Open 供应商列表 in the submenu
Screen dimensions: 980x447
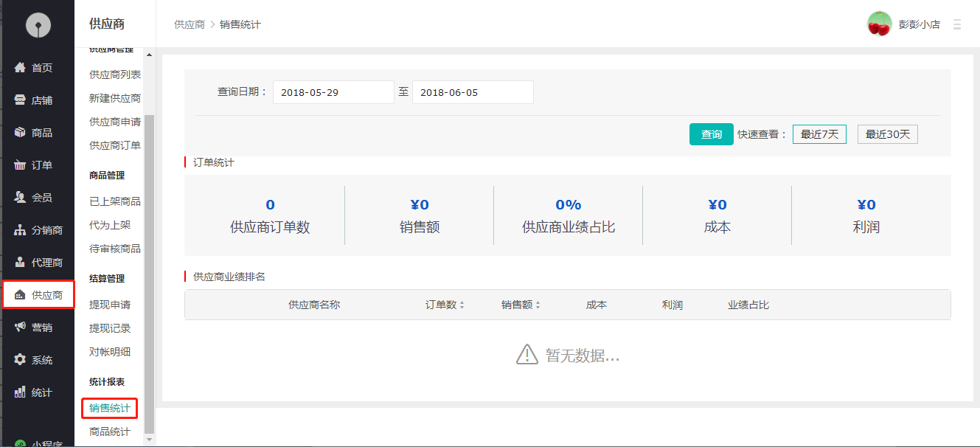click(x=114, y=74)
